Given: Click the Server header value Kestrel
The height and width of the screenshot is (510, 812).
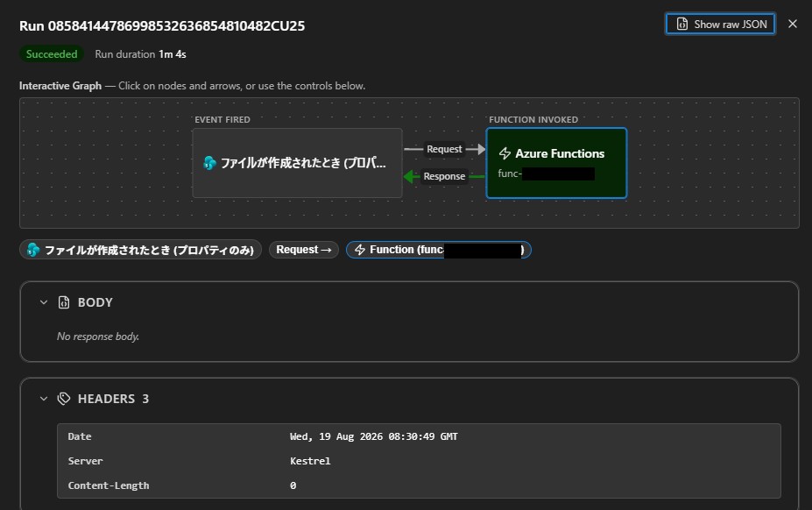Looking at the screenshot, I should (x=310, y=461).
